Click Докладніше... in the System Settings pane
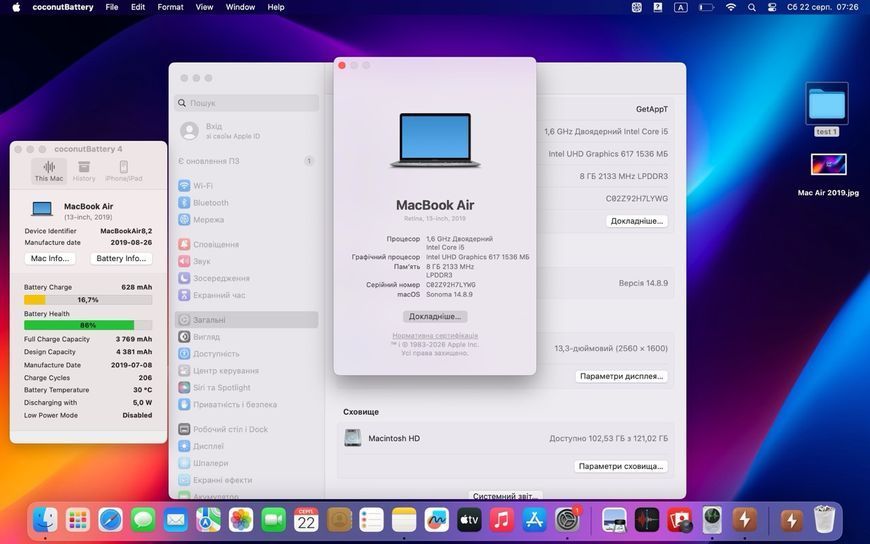Screen dimensions: 870x544 [637, 221]
